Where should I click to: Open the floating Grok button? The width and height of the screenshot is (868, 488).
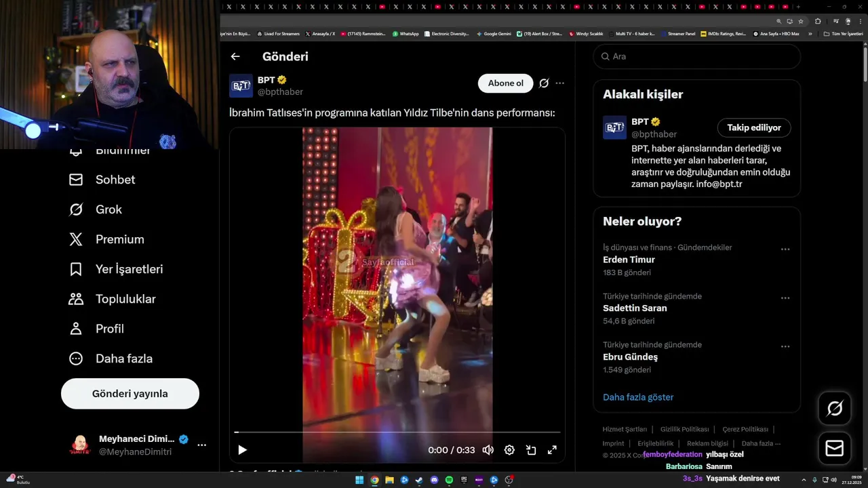835,409
